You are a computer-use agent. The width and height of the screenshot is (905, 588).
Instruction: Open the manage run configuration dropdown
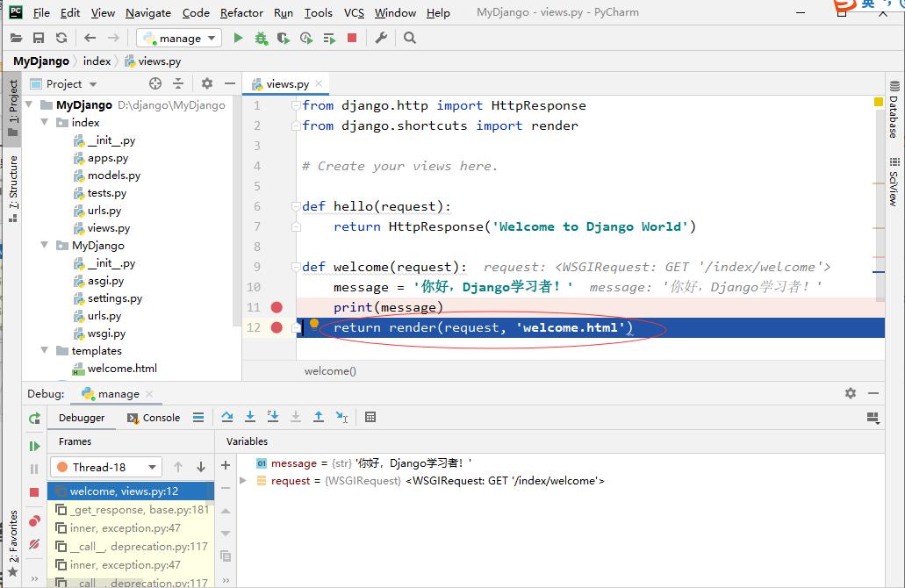(x=179, y=38)
